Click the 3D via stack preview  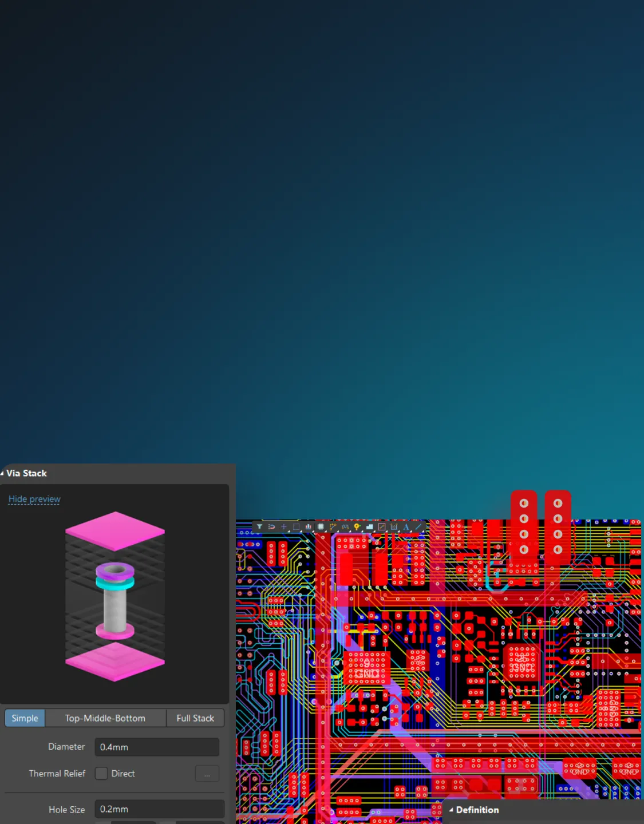click(x=115, y=596)
